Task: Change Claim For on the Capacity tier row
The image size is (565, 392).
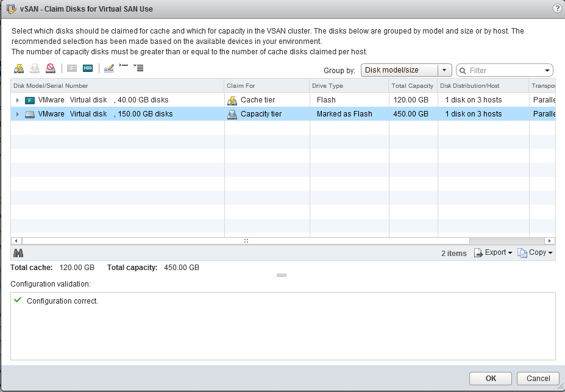Action: pos(267,114)
